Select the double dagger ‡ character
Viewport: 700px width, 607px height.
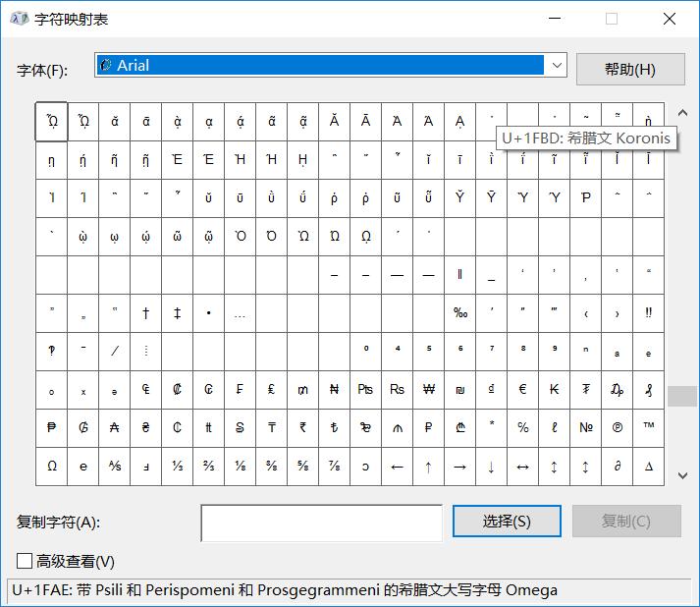(178, 313)
